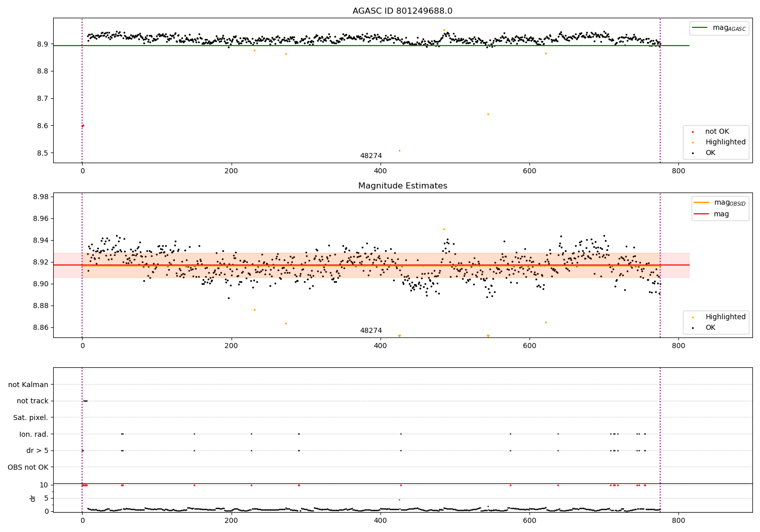Select the 'not Kalman' row label

28,385
